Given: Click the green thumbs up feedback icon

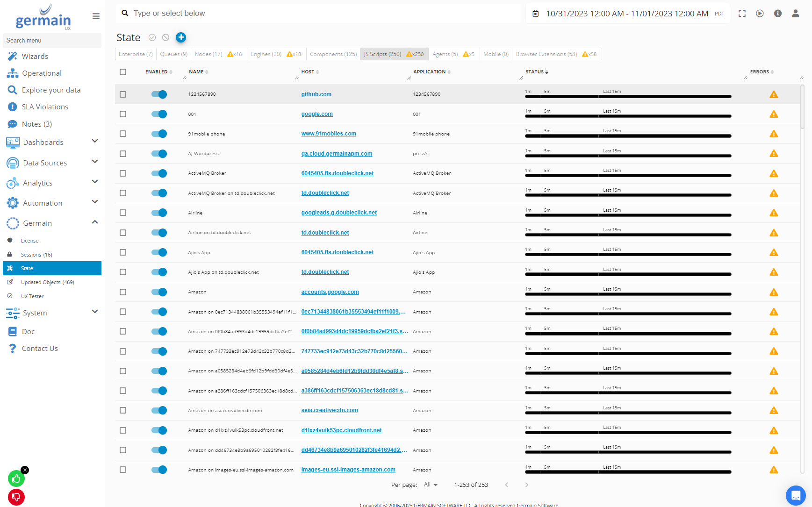Looking at the screenshot, I should tap(16, 478).
